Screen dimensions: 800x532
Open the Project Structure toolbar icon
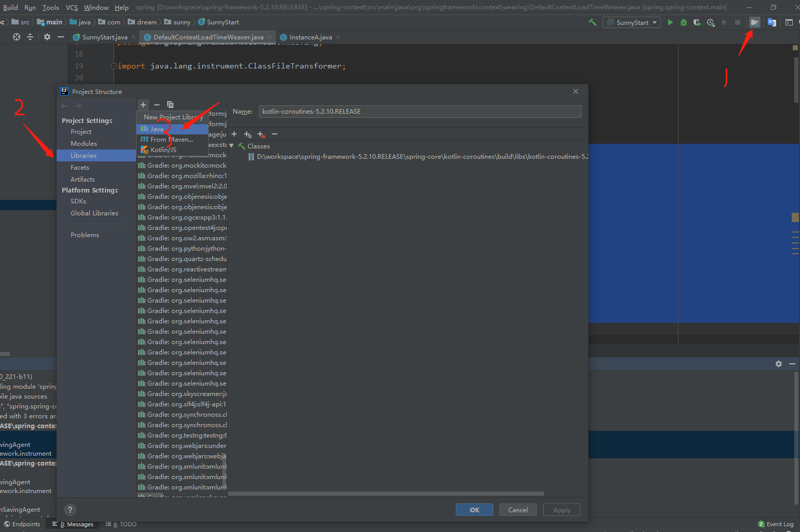coord(755,22)
